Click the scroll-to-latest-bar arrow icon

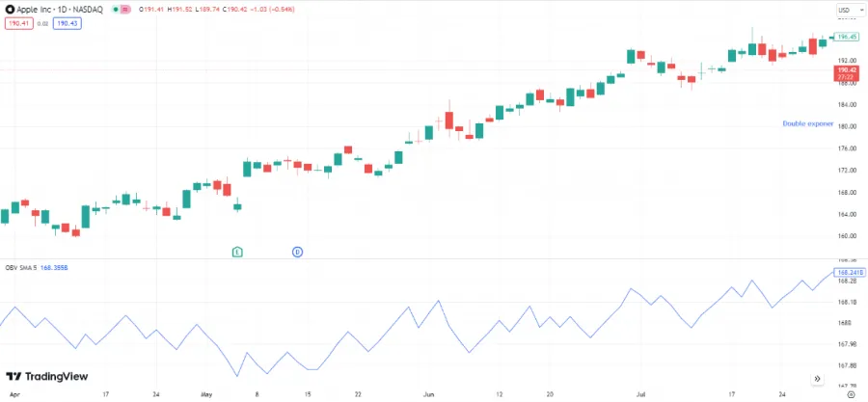[x=817, y=379]
